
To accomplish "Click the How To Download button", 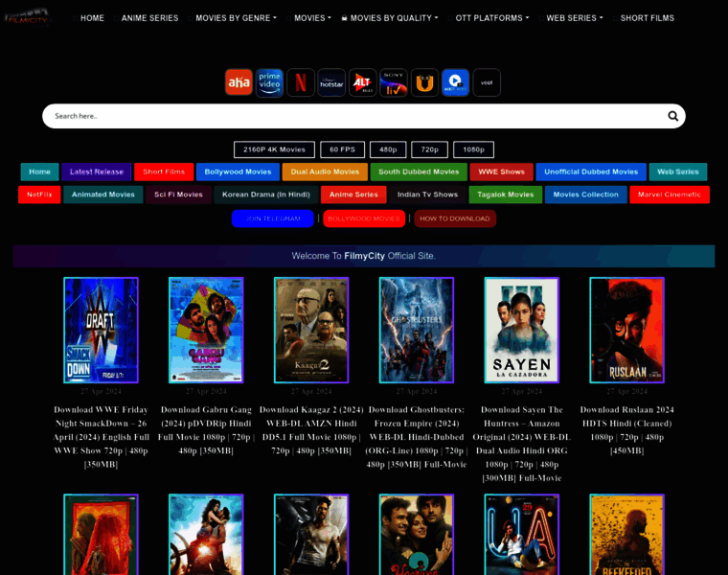I will 455,218.
